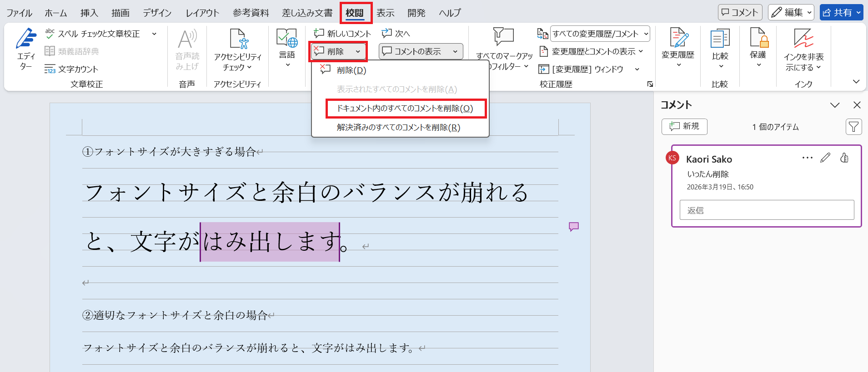Image resolution: width=868 pixels, height=372 pixels.
Task: Edit the Kaori Sako comment with pencil icon
Action: 825,158
